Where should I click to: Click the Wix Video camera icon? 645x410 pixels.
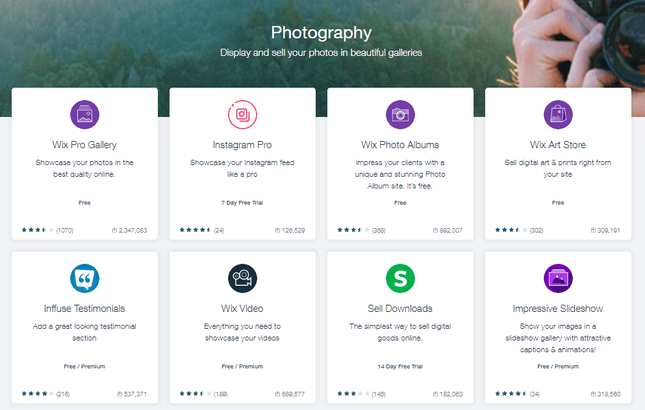coord(242,278)
